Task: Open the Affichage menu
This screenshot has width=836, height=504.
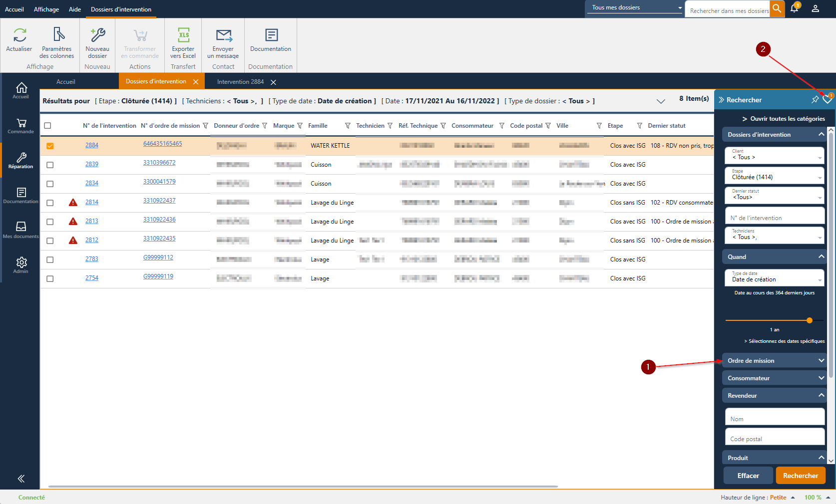Action: pyautogui.click(x=46, y=9)
